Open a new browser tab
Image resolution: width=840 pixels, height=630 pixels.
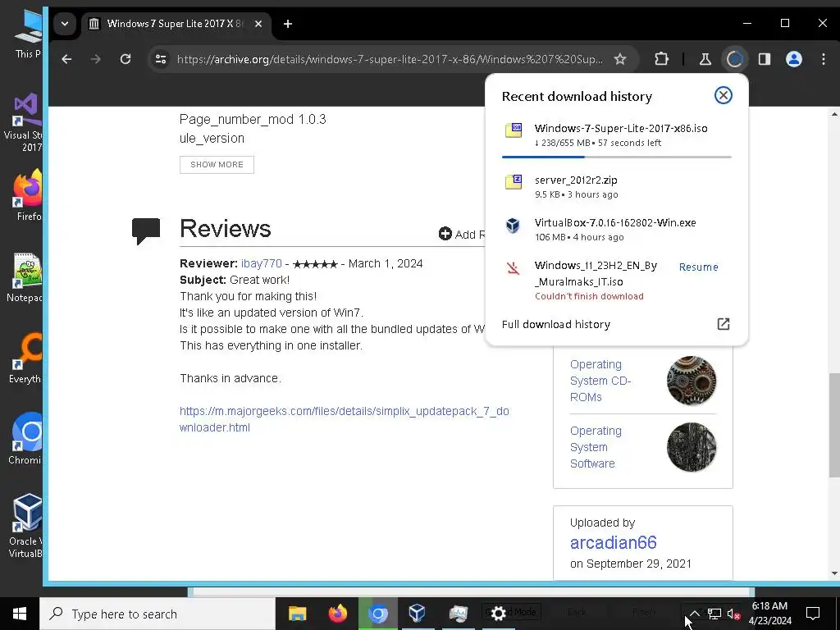(x=288, y=24)
